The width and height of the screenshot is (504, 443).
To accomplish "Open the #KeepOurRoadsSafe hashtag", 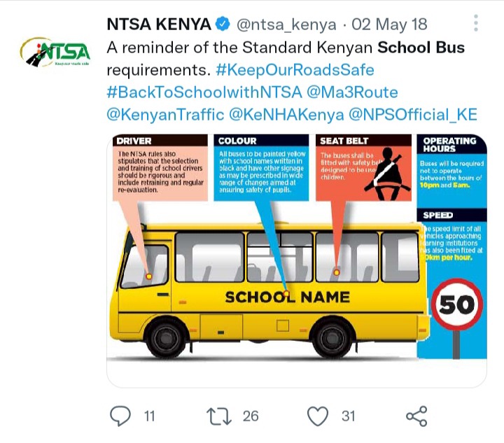I will pyautogui.click(x=295, y=70).
